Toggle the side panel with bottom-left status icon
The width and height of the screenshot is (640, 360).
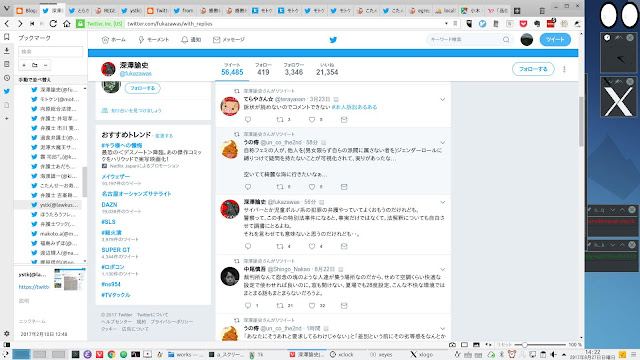click(7, 345)
